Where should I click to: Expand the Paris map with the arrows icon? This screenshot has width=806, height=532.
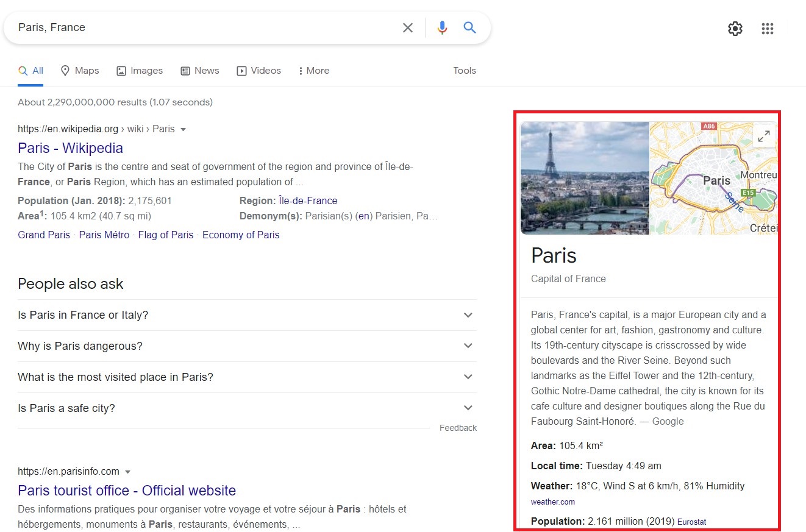click(764, 137)
